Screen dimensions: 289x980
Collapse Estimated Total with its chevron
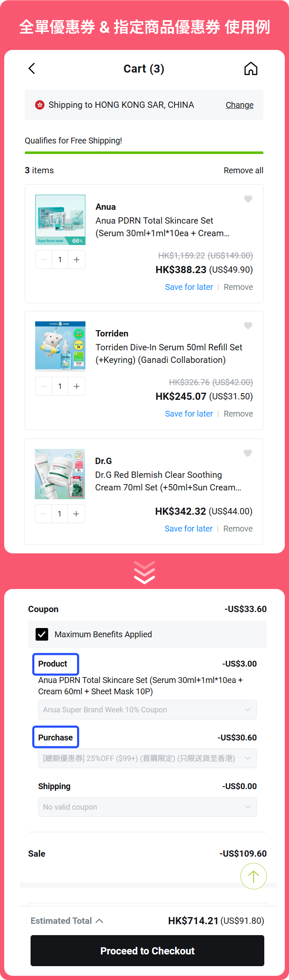click(100, 920)
